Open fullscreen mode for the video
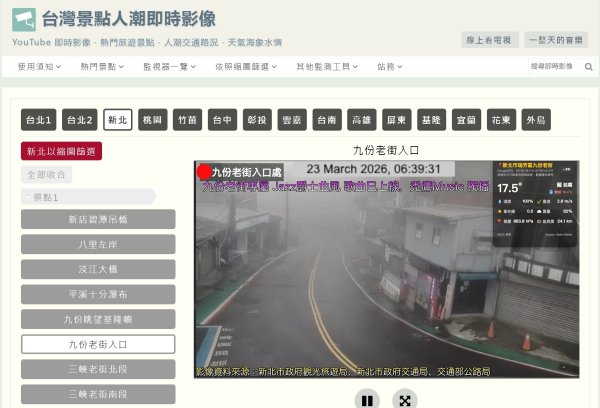This screenshot has height=408, width=600. pyautogui.click(x=404, y=400)
